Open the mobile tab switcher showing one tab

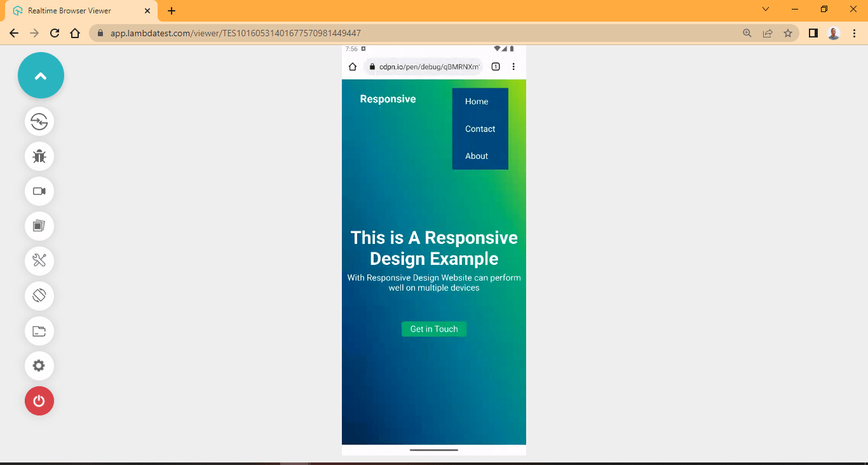(x=495, y=65)
